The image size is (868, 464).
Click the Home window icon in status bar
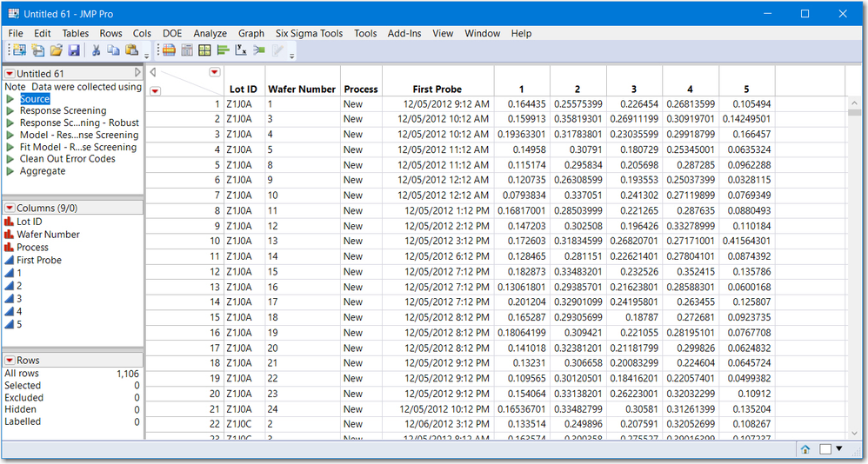[805, 449]
